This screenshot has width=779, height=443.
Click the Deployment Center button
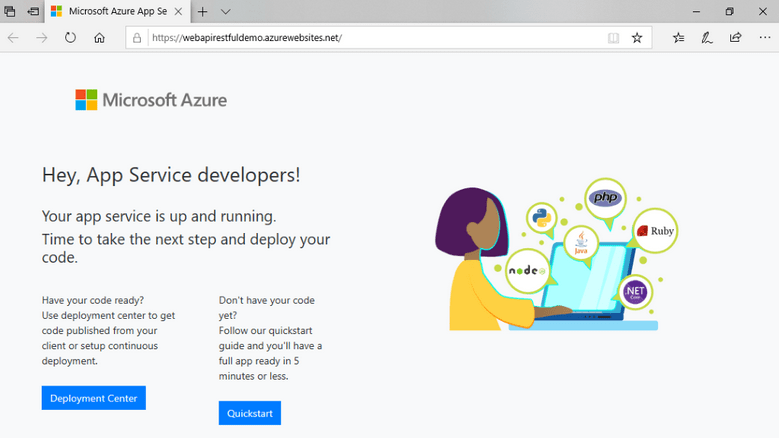[x=94, y=398]
